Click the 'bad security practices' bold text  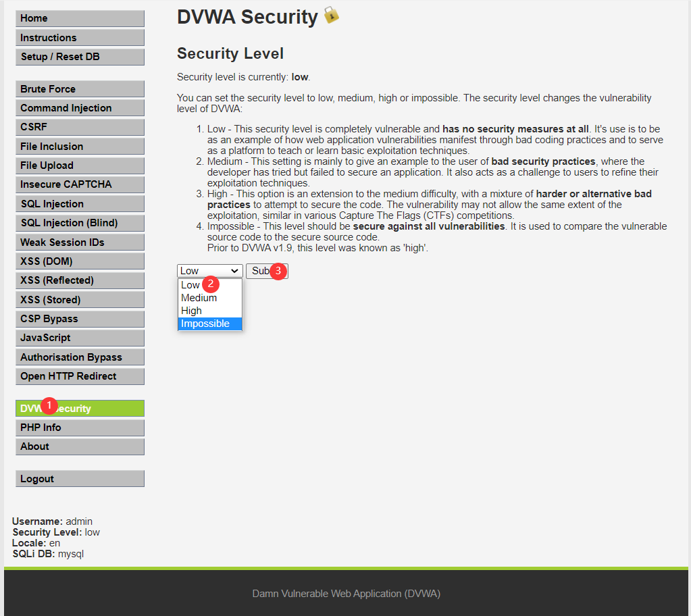tap(543, 161)
